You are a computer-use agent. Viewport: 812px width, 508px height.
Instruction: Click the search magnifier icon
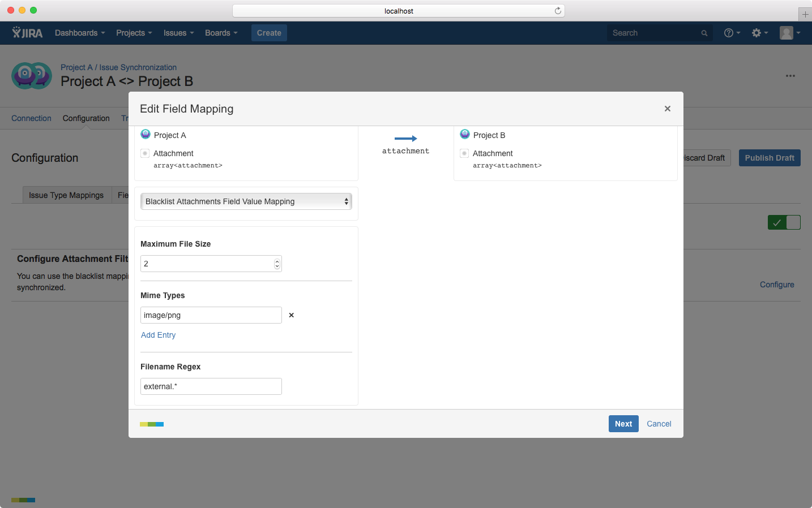[704, 33]
